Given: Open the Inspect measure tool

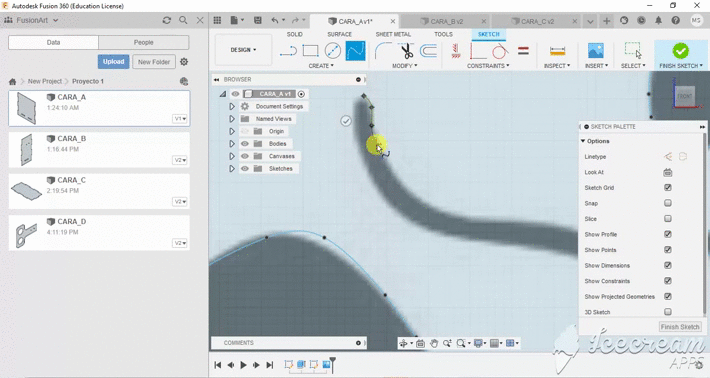Looking at the screenshot, I should tap(557, 51).
